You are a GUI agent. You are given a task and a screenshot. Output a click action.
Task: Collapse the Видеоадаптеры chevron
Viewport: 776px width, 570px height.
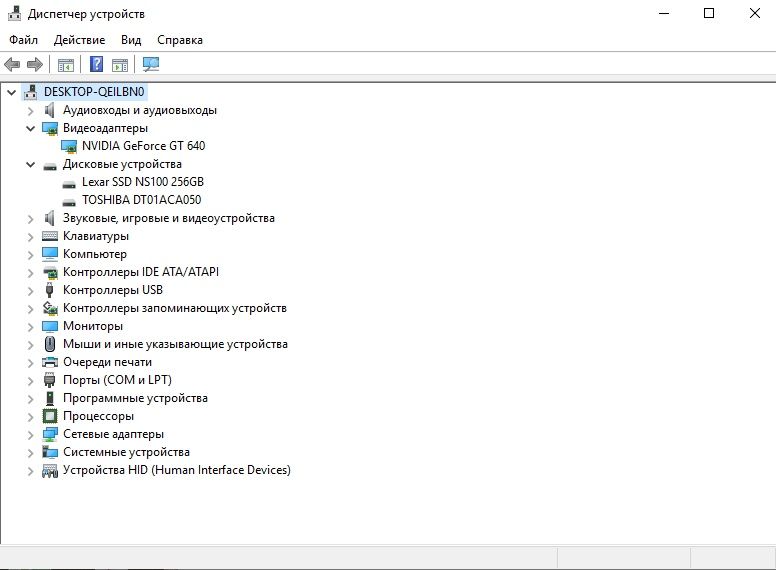[31, 129]
